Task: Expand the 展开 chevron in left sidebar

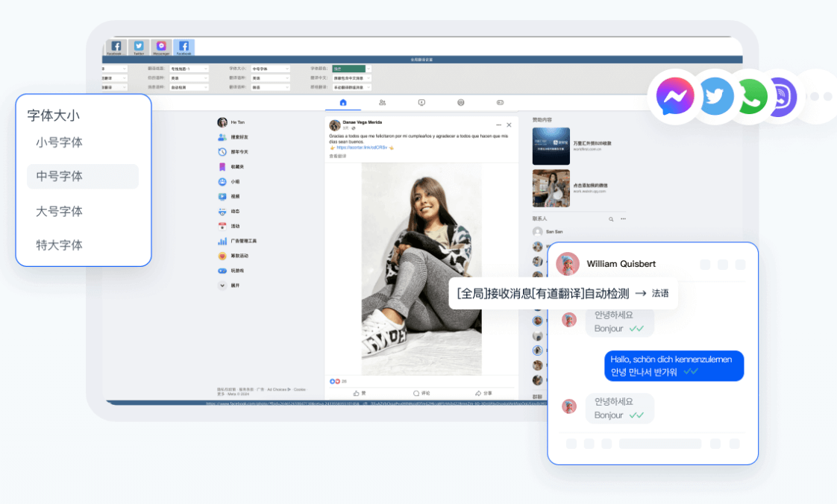Action: [x=222, y=286]
